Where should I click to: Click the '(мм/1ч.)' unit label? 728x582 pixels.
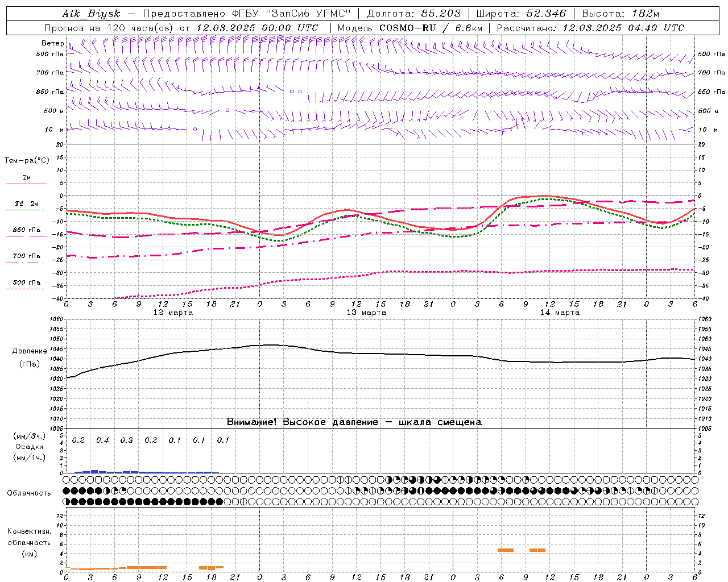[x=30, y=458]
